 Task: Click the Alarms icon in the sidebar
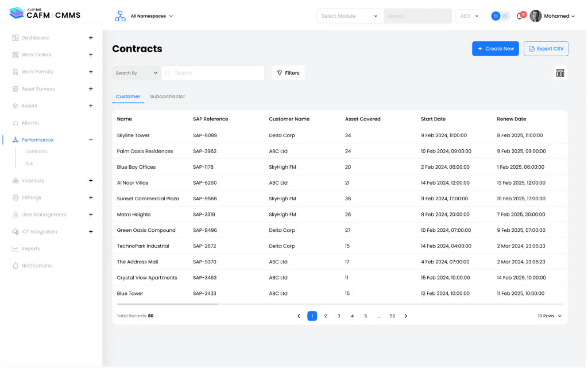(16, 123)
